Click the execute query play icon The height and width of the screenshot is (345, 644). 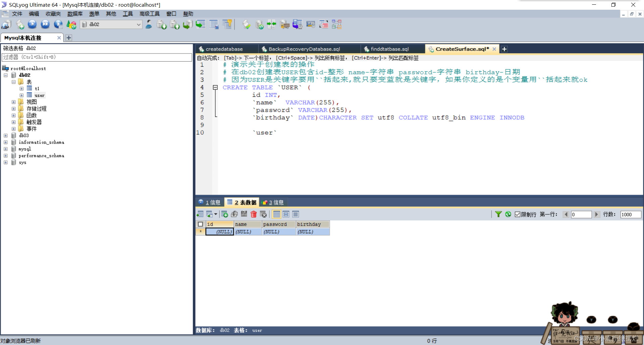coord(32,24)
